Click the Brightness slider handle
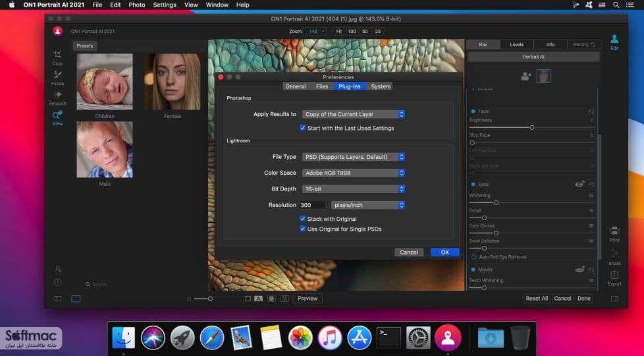 click(532, 127)
